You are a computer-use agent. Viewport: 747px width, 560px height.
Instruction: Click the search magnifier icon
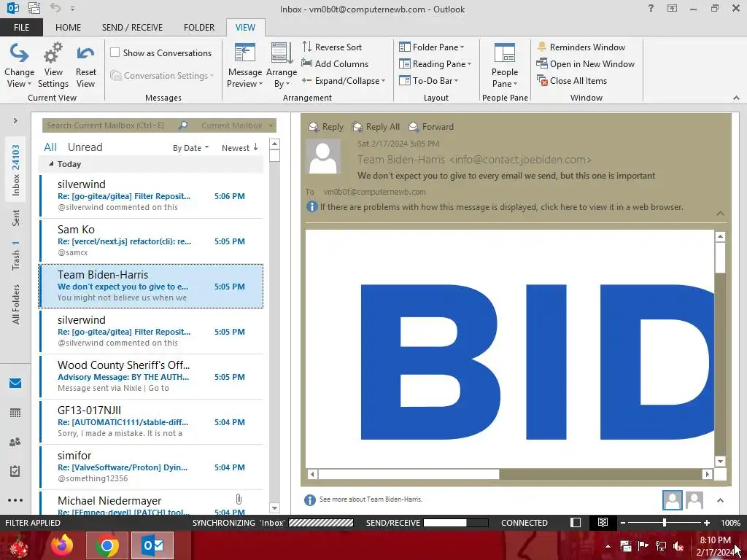click(x=183, y=125)
